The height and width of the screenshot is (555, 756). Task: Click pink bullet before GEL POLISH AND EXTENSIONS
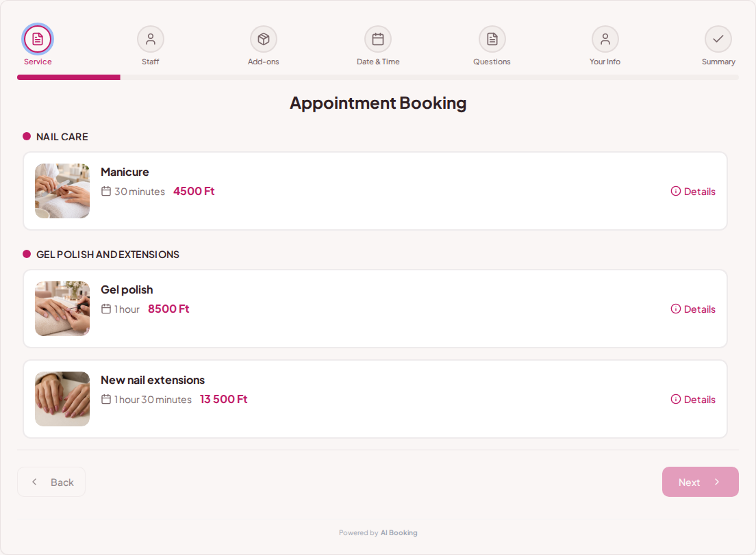[27, 254]
